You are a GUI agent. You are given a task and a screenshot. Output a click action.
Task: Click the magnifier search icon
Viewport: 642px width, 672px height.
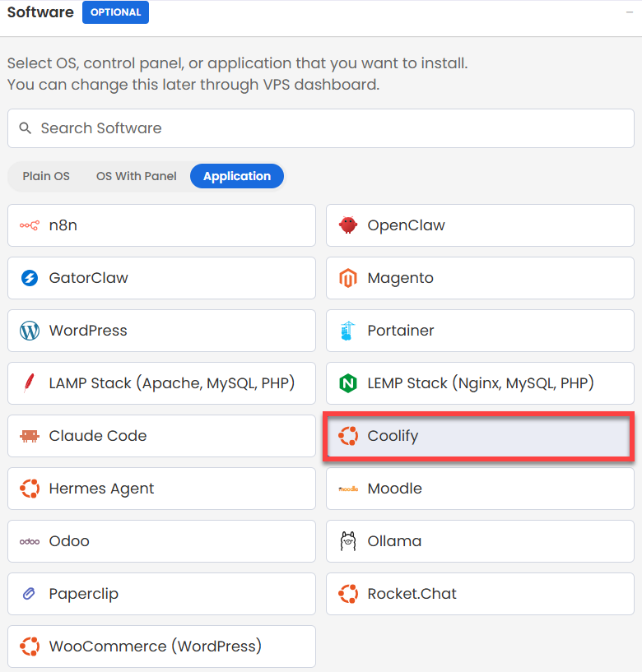pyautogui.click(x=26, y=128)
